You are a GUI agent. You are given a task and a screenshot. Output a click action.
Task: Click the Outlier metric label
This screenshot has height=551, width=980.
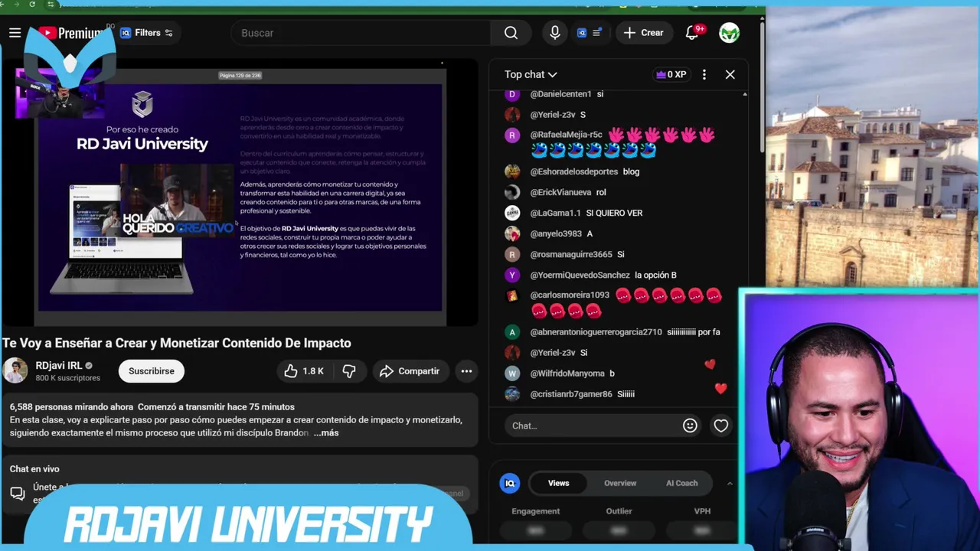[619, 511]
